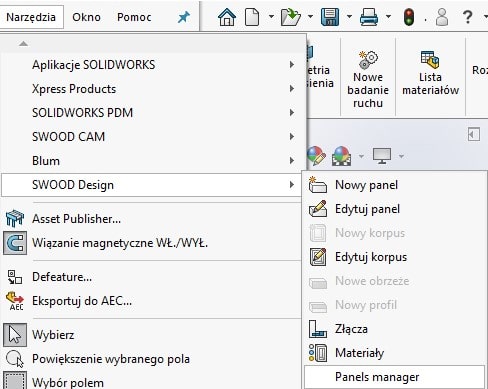Click the menu scroll-up arrow
The image size is (488, 389).
coord(23,44)
